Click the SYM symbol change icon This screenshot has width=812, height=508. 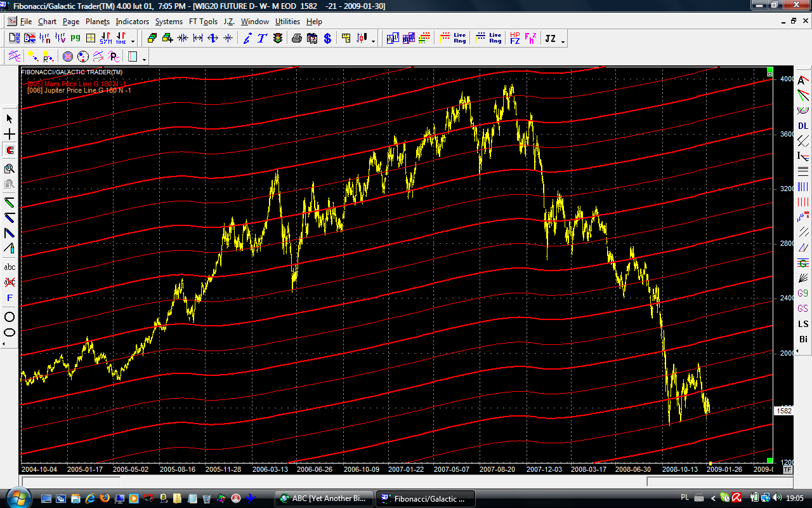coord(105,39)
